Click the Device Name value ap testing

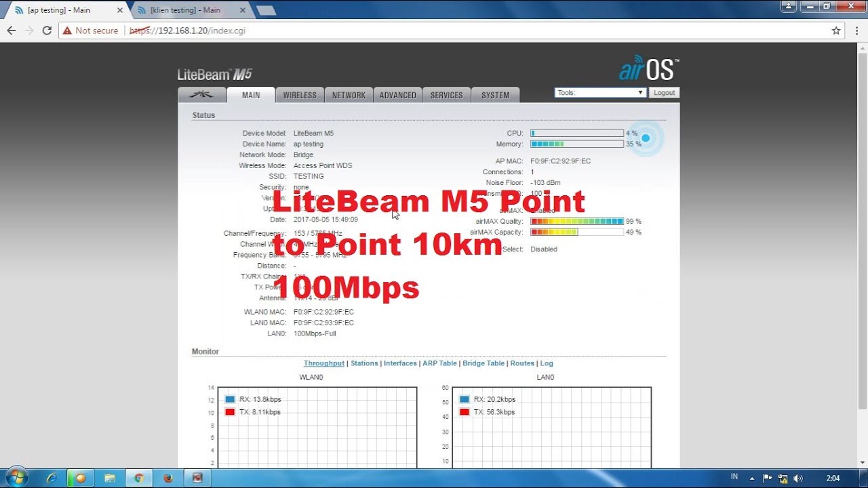309,144
